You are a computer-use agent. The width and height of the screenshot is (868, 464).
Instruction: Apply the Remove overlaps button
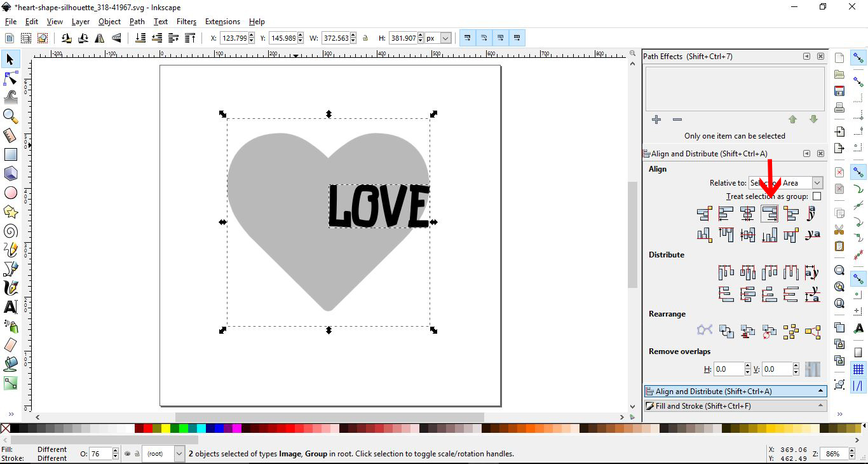(x=811, y=369)
